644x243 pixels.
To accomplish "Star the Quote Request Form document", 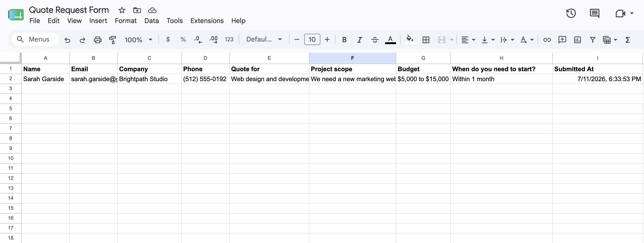I will tap(122, 10).
